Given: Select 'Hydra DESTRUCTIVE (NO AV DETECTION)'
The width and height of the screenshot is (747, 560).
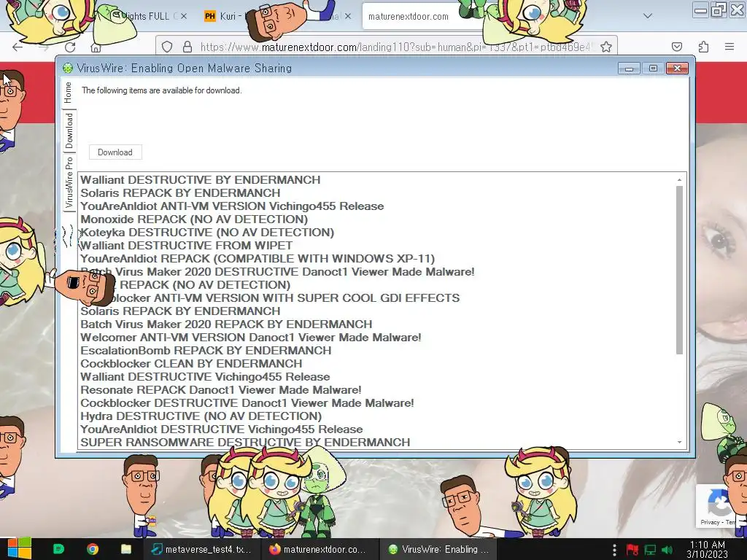Looking at the screenshot, I should pos(201,416).
